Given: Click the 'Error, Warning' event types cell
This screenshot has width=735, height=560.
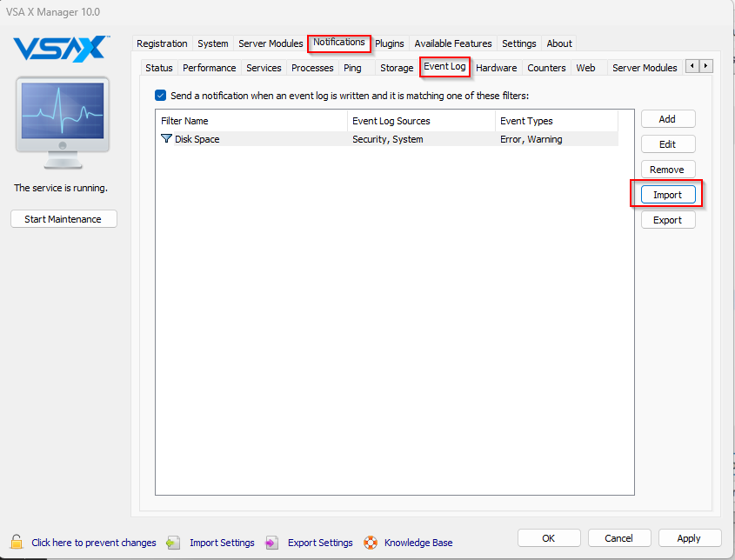Looking at the screenshot, I should point(531,139).
